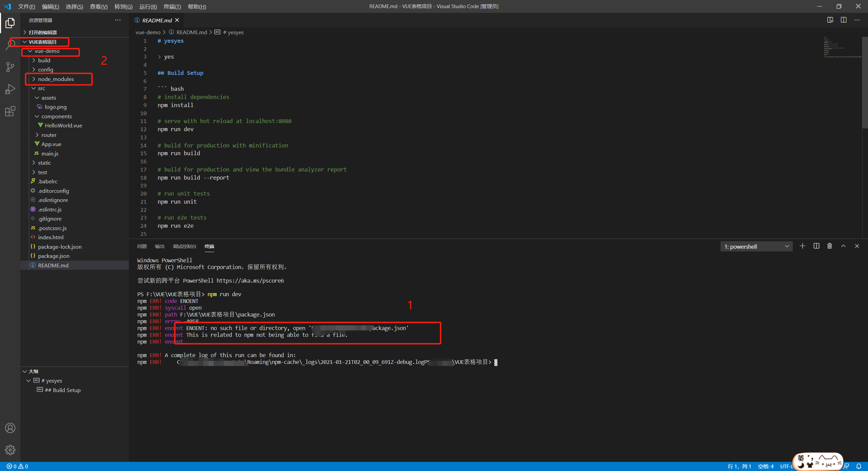
Task: Open the Run and Debug view
Action: pos(10,89)
